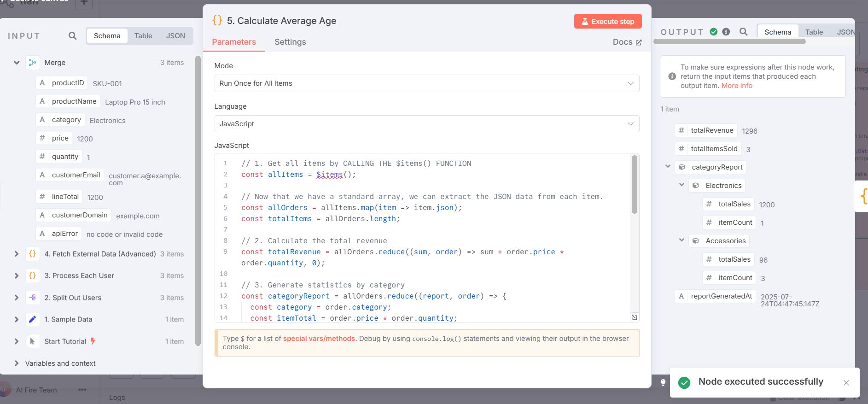The height and width of the screenshot is (404, 868).
Task: Select the output Schema view
Action: point(778,32)
